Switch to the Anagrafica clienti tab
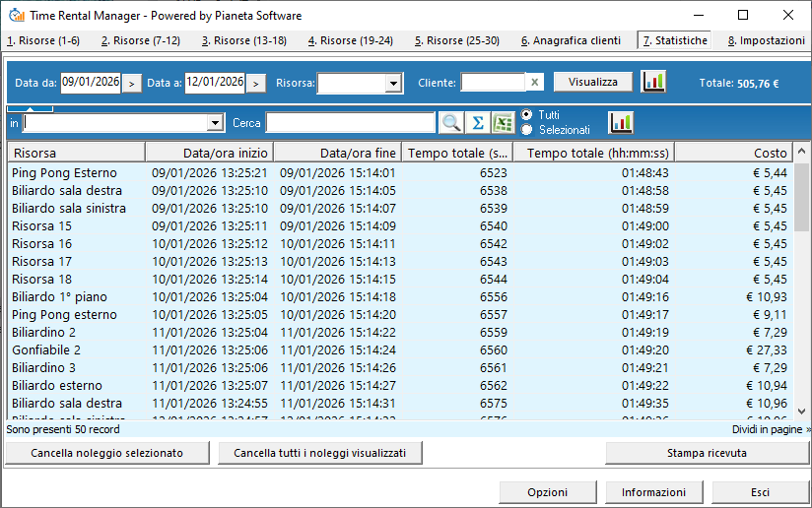812x508 pixels. coord(571,40)
